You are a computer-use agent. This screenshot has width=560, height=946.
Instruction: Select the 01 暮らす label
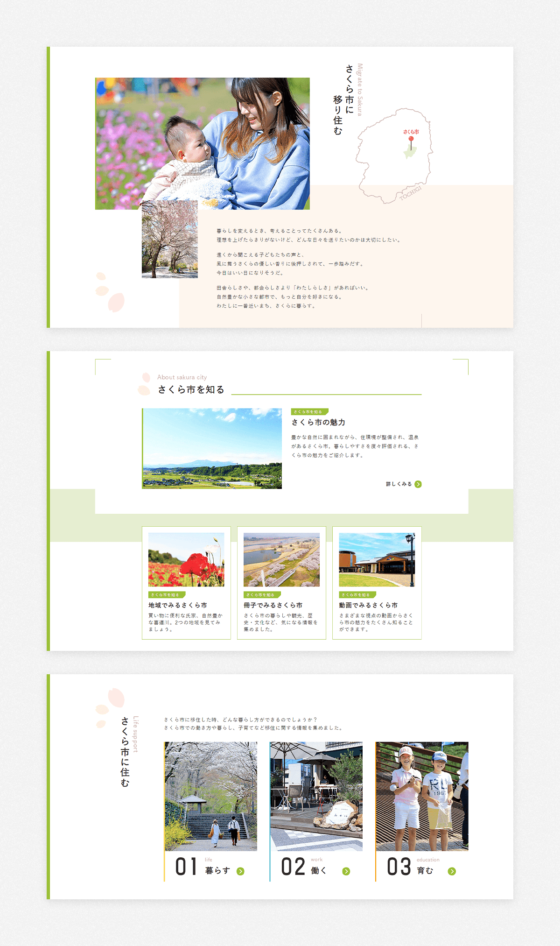pyautogui.click(x=203, y=867)
